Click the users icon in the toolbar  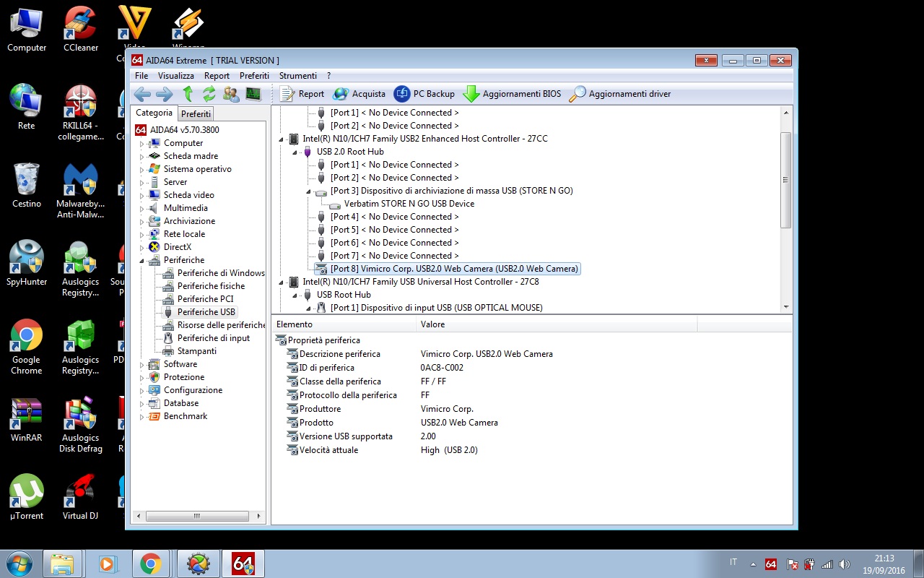click(x=231, y=94)
